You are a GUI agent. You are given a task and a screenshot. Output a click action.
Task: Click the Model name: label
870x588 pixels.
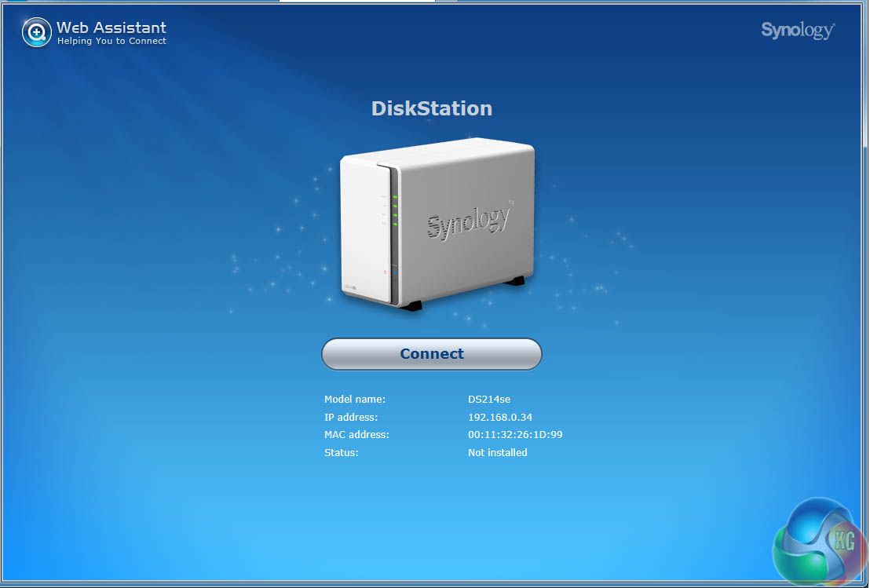[355, 400]
